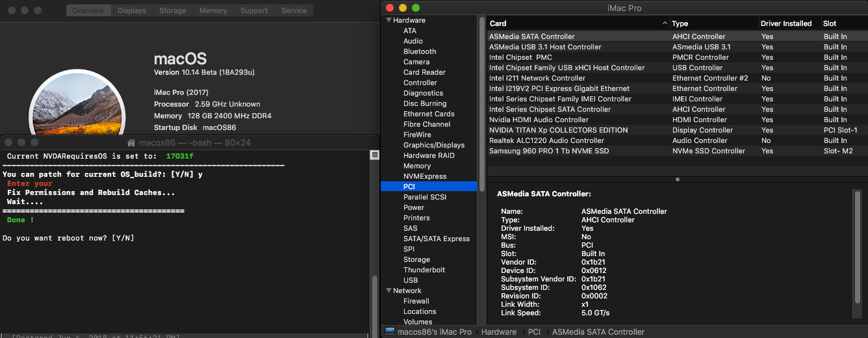This screenshot has height=338, width=868.
Task: Open NVMExpress in the sidebar
Action: [425, 176]
